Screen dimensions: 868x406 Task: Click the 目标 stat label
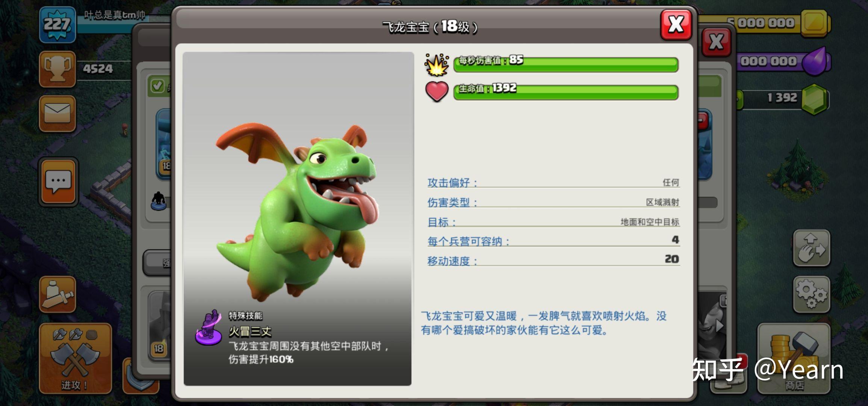pos(442,222)
